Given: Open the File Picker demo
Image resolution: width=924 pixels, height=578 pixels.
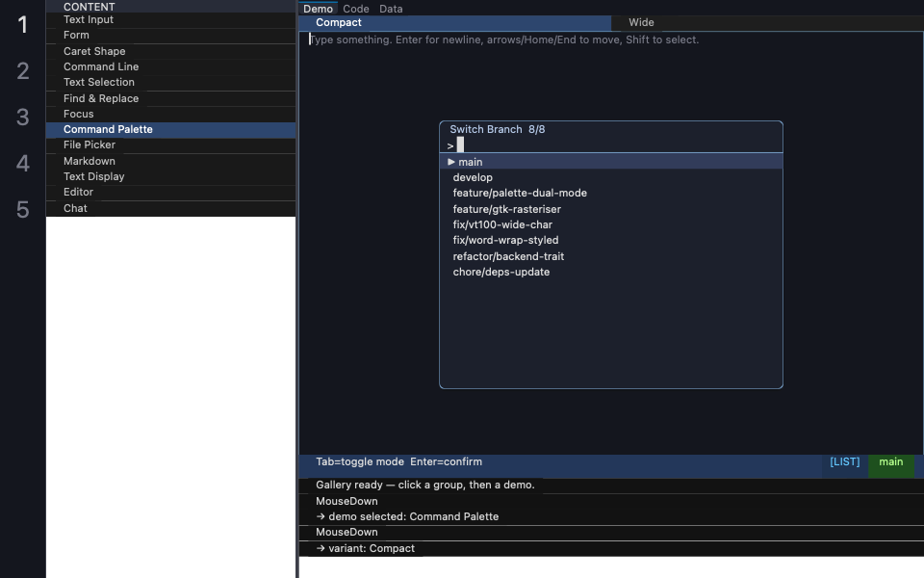Looking at the screenshot, I should point(171,145).
